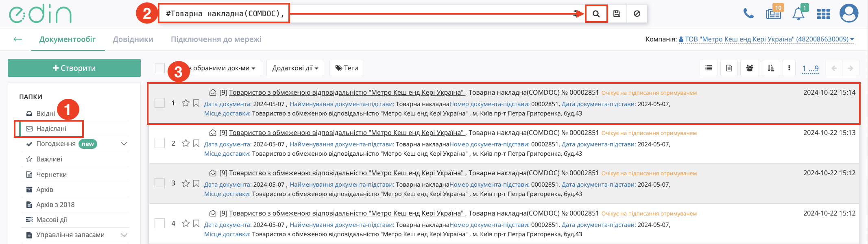868x244 pixels.
Task: Open the notifications bell
Action: [798, 13]
